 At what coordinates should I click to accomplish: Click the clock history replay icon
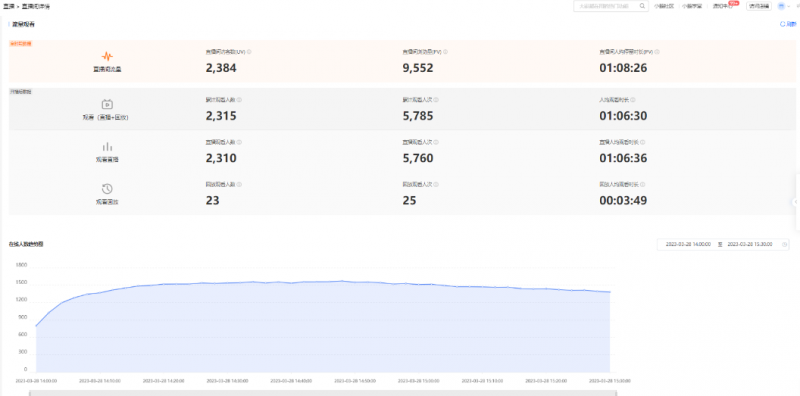click(x=107, y=189)
